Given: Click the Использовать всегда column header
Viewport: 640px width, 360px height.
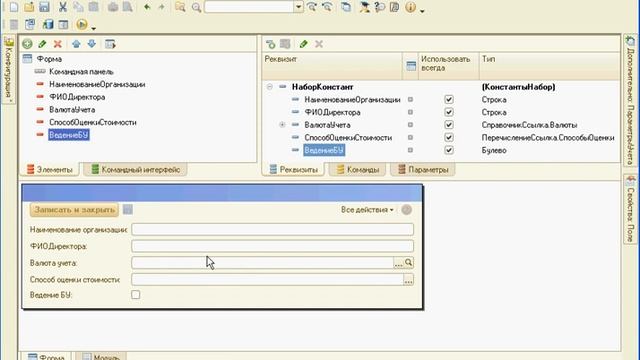Looking at the screenshot, I should point(449,65).
